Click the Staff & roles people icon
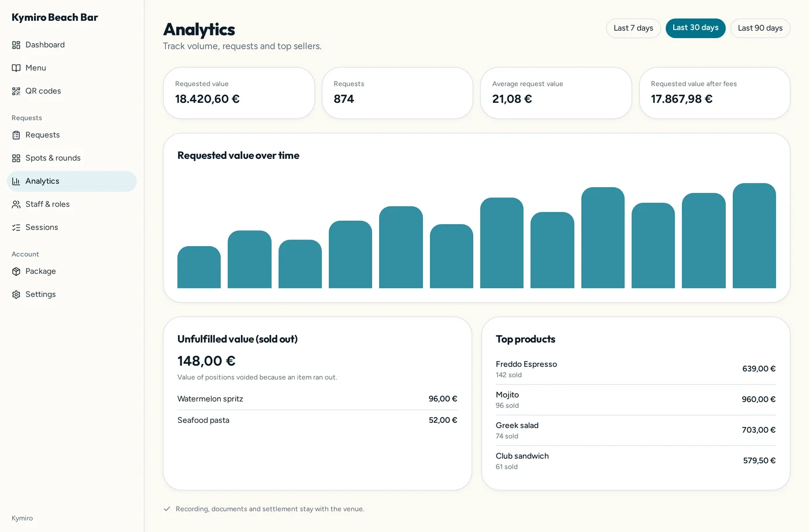The height and width of the screenshot is (532, 809). click(16, 204)
